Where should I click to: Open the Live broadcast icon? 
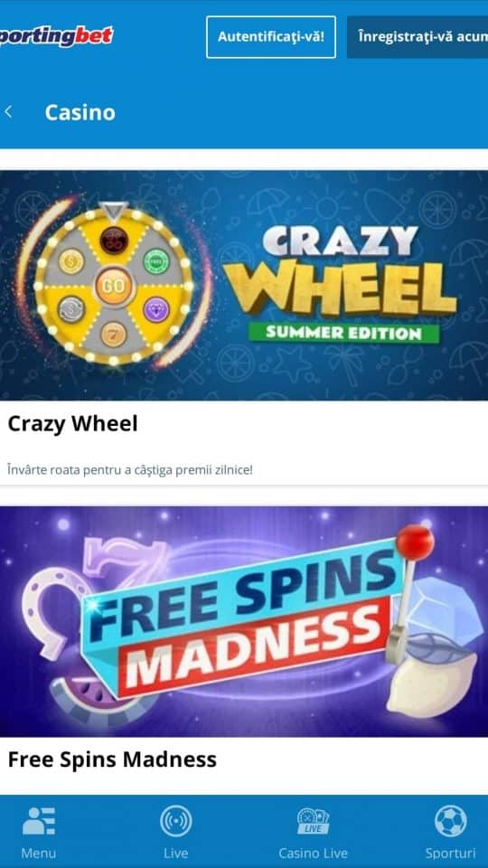click(176, 821)
